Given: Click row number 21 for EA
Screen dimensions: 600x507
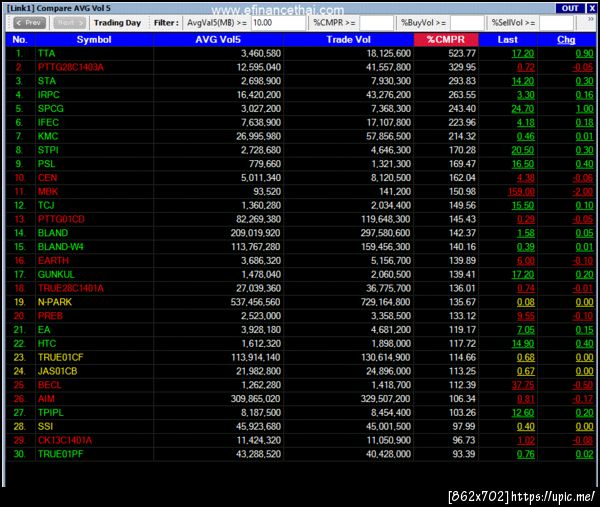Looking at the screenshot, I should pyautogui.click(x=20, y=330).
